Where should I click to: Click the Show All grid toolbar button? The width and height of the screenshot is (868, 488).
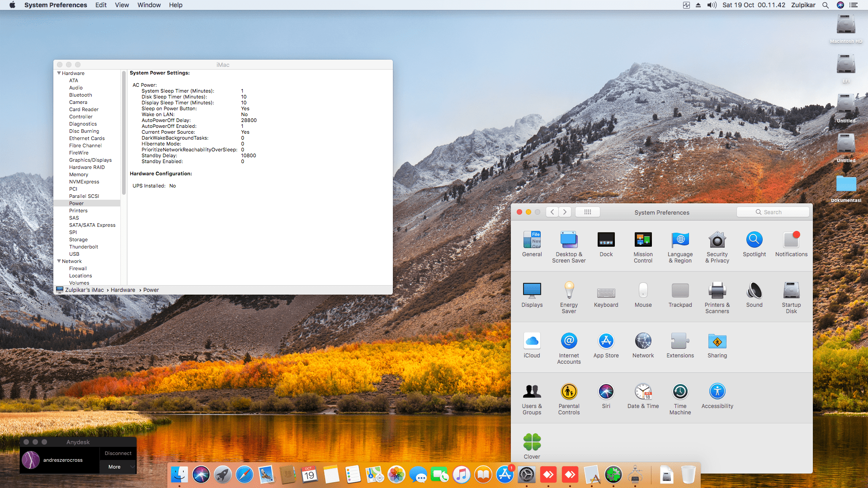[x=587, y=211]
